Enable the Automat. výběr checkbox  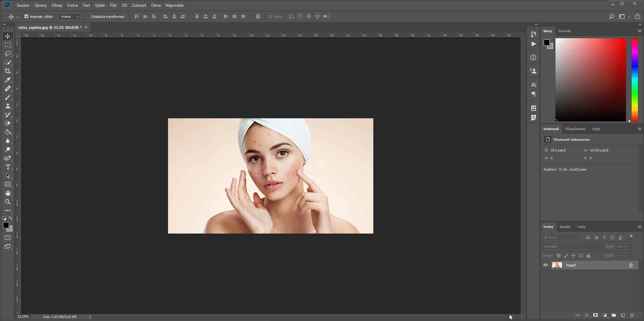[26, 16]
